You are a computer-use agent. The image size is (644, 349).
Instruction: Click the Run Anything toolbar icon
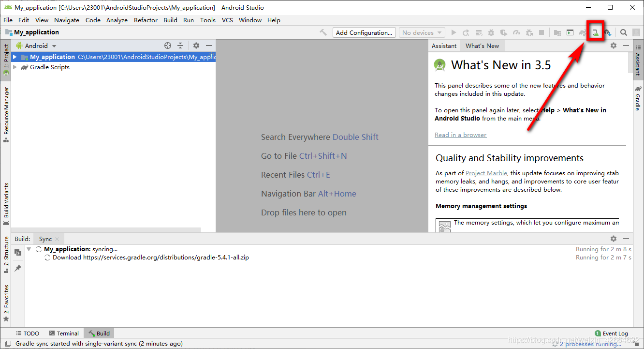(570, 32)
